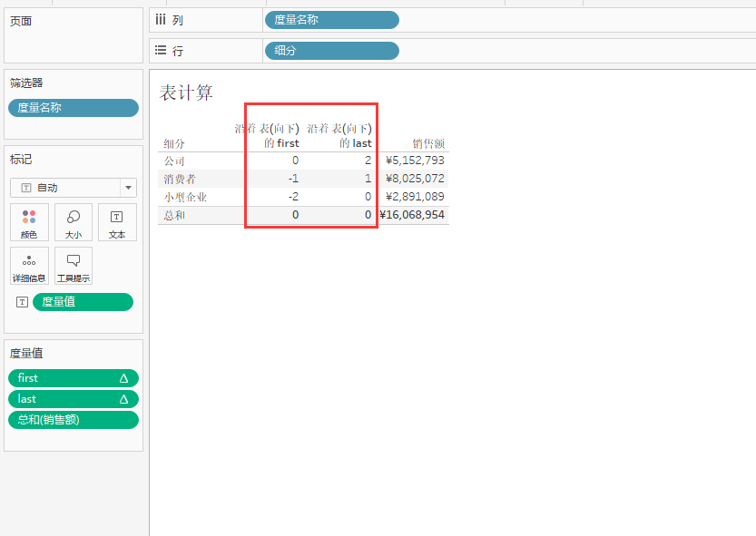Click the sheet title 表计算
Viewport: 756px width, 536px height.
[x=186, y=93]
